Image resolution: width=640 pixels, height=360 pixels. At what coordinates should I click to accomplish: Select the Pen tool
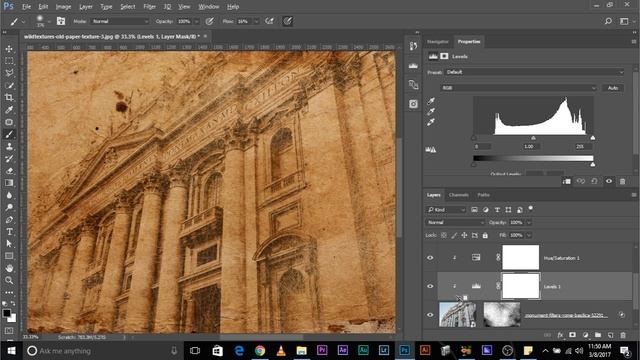point(9,220)
